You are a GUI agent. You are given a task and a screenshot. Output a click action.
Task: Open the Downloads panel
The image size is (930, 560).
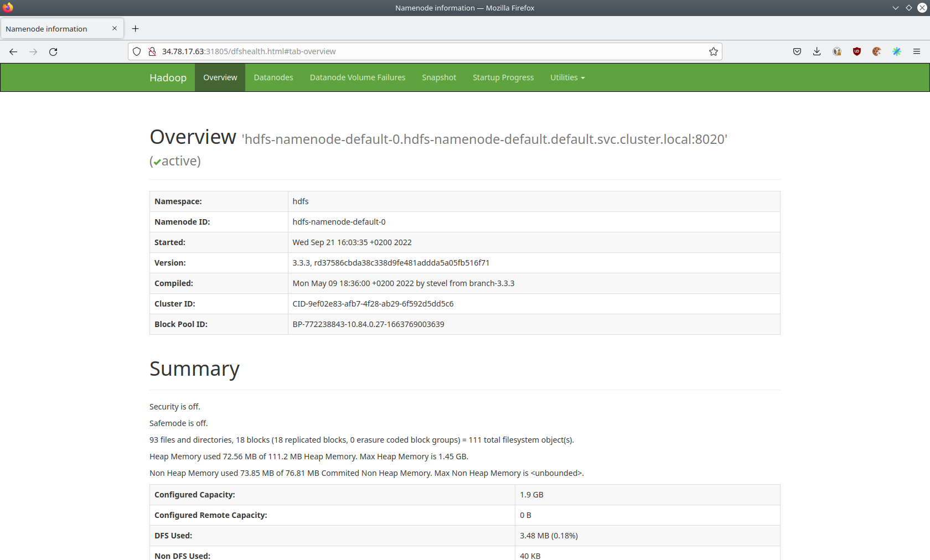(x=817, y=51)
